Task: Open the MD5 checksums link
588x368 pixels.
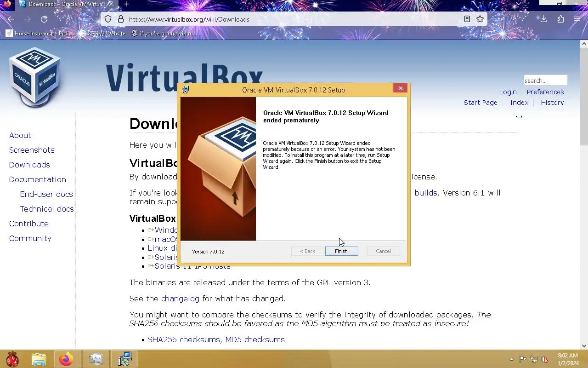Action: click(255, 339)
